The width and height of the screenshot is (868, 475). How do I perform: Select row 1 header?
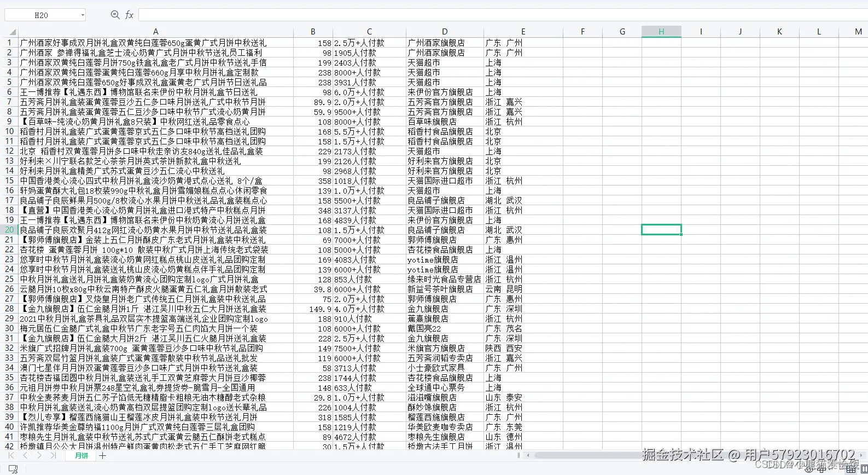(x=9, y=43)
